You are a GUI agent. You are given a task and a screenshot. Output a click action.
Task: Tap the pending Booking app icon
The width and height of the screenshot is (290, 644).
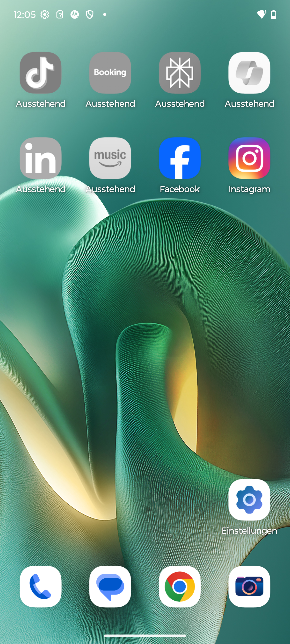click(110, 73)
